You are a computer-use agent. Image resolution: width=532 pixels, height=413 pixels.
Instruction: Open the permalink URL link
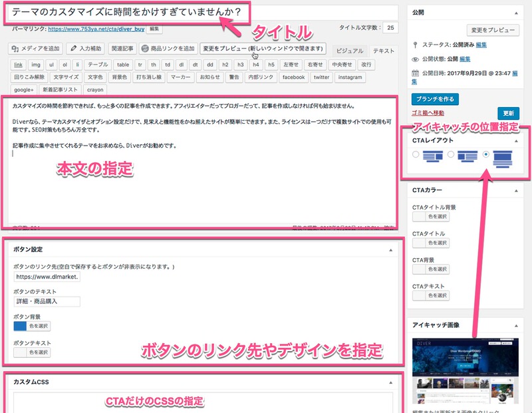point(96,29)
